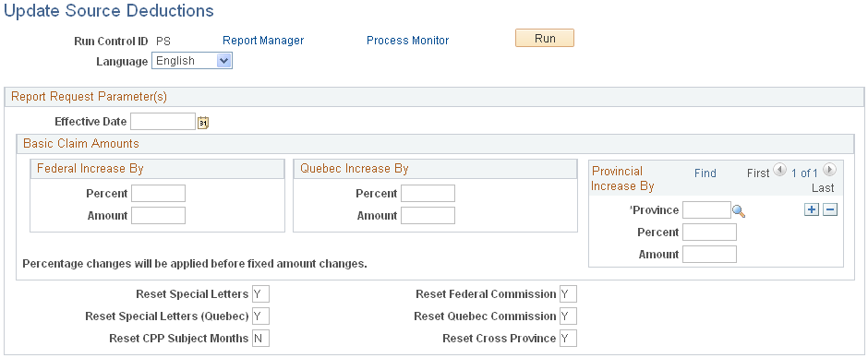Focus the Federal Increase Amount field
Image resolution: width=868 pixels, height=358 pixels.
pos(158,216)
